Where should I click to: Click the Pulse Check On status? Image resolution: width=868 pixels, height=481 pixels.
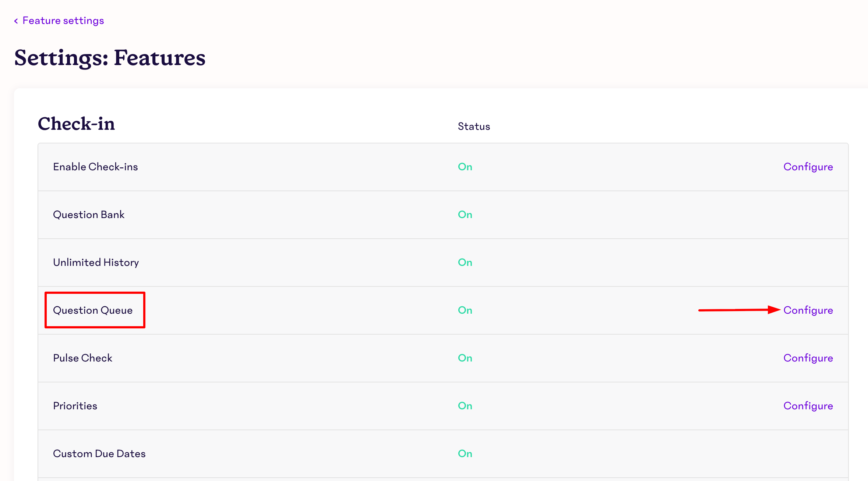[x=465, y=358]
